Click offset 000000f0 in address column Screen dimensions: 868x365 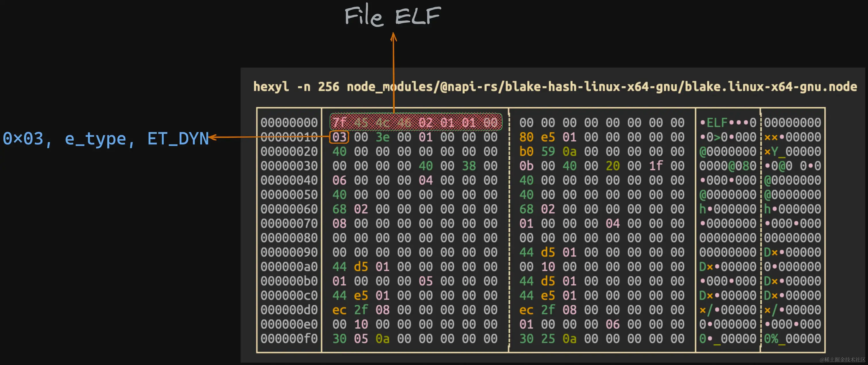pos(289,339)
